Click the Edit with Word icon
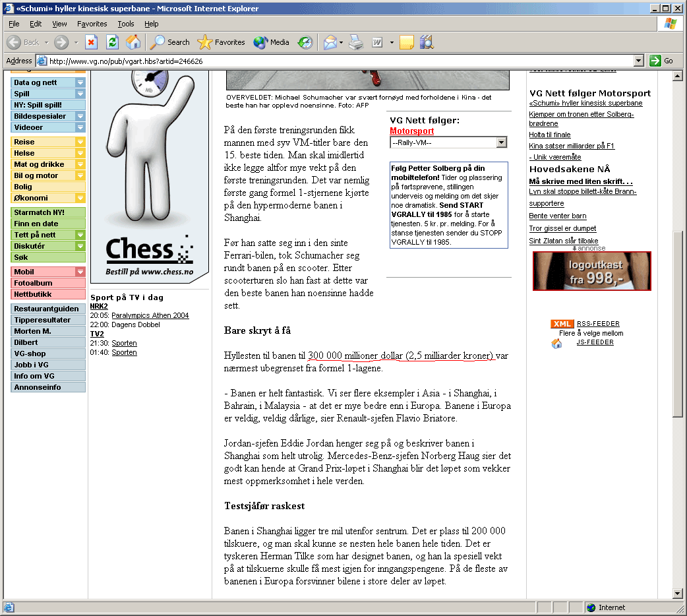 coord(377,42)
